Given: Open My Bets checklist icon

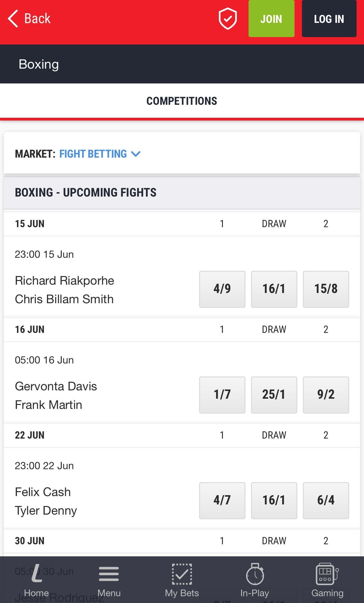Looking at the screenshot, I should point(182,577).
